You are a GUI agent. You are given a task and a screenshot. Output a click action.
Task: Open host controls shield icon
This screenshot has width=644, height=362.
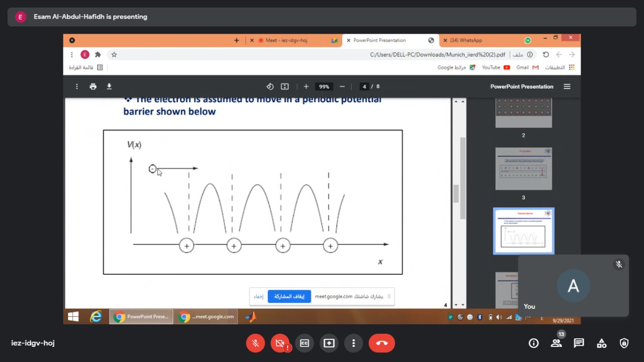[x=624, y=343]
